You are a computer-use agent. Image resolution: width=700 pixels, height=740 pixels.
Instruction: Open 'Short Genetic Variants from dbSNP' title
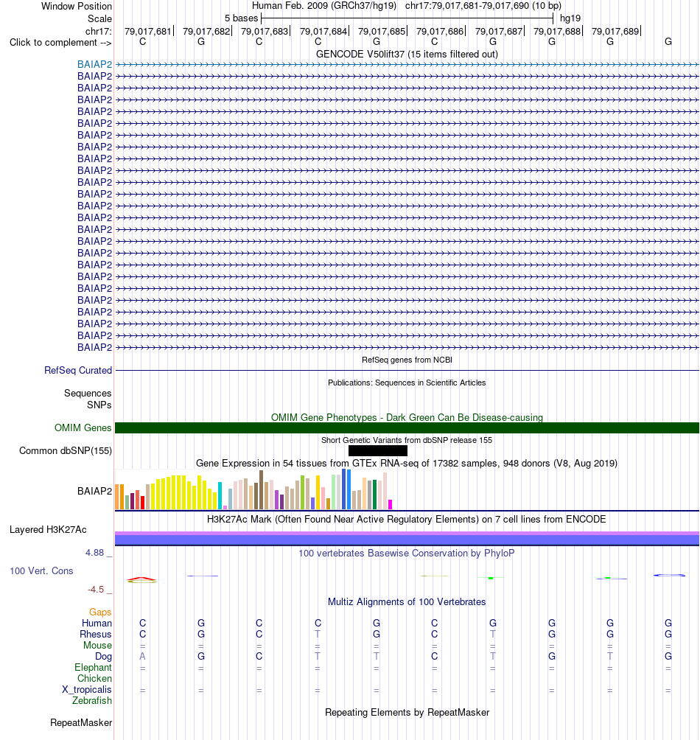pyautogui.click(x=407, y=440)
